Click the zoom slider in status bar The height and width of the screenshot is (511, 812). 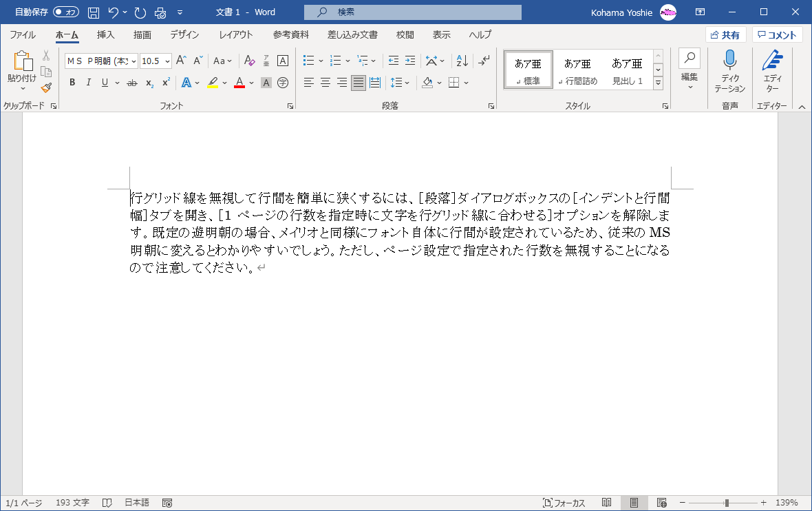726,503
